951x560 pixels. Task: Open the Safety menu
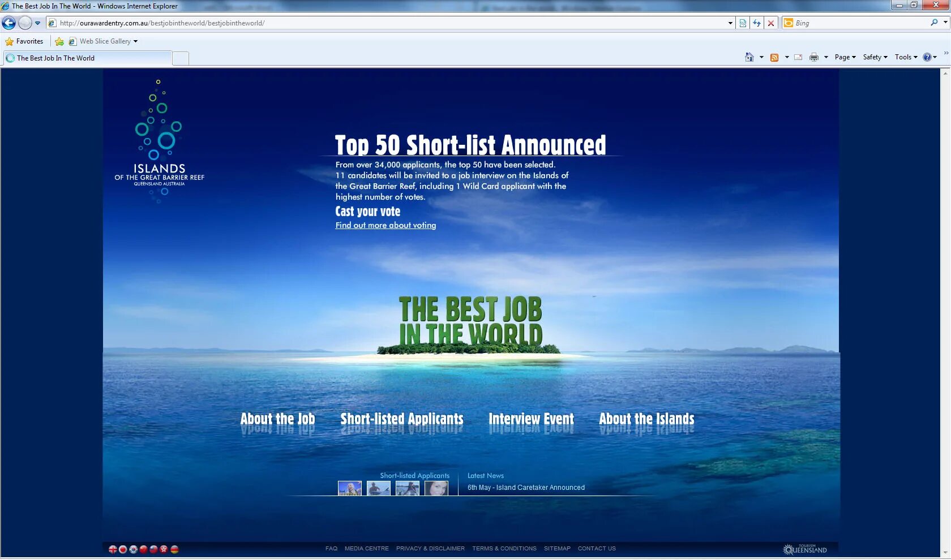coord(875,57)
